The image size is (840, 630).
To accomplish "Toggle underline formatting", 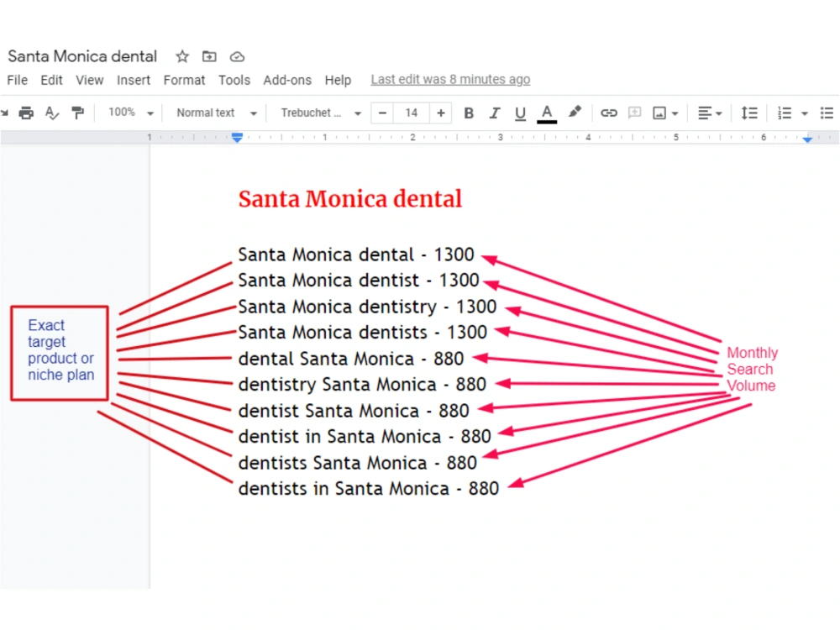I will point(520,113).
